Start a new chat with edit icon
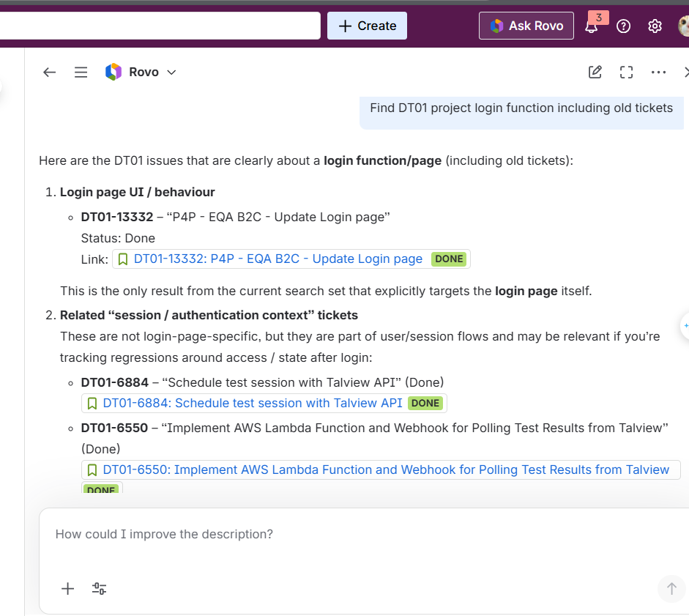Image resolution: width=689 pixels, height=616 pixels. 595,72
